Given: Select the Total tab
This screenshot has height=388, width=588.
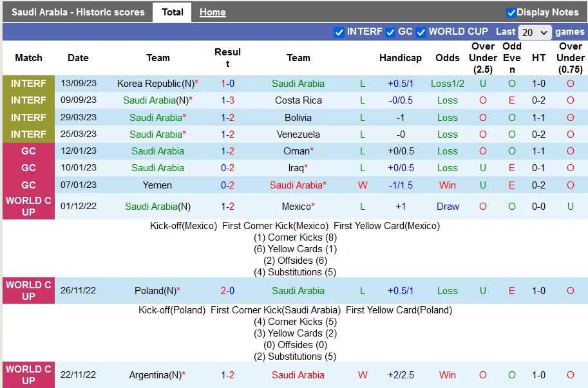Looking at the screenshot, I should [172, 12].
